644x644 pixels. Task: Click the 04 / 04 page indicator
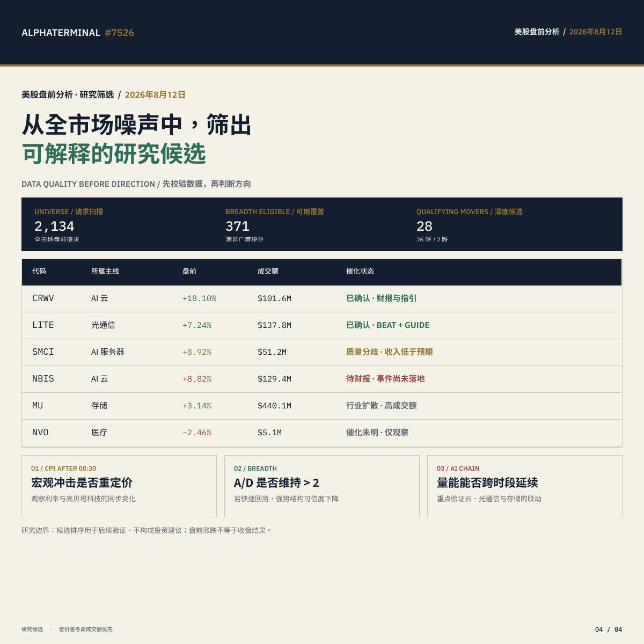tap(609, 629)
